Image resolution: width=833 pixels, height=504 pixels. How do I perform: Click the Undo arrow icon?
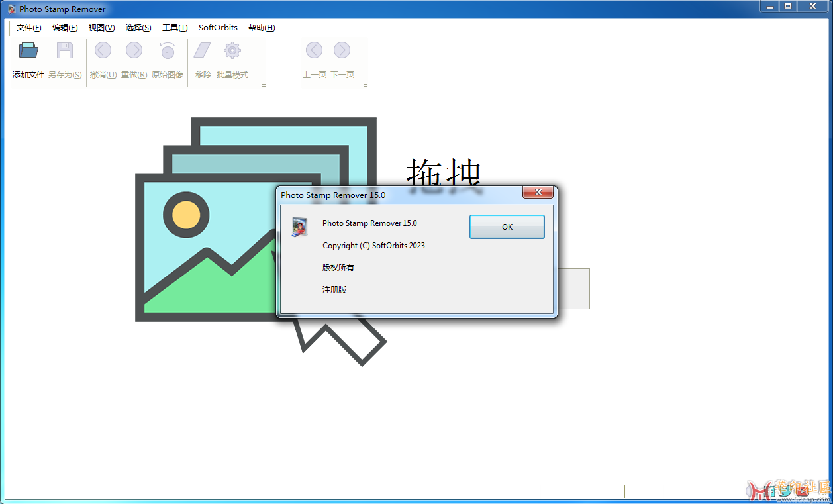coord(103,50)
